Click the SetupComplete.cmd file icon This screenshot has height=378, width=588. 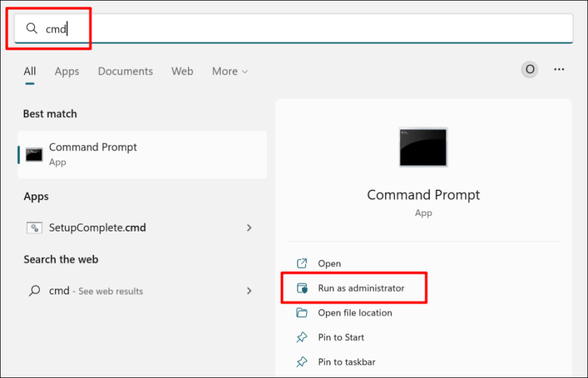pyautogui.click(x=34, y=228)
